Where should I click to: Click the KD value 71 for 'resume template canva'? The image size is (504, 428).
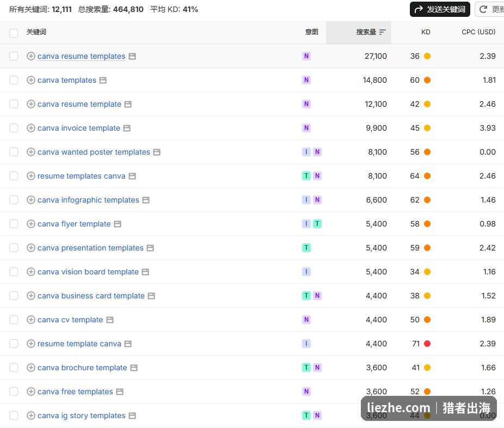coord(416,344)
